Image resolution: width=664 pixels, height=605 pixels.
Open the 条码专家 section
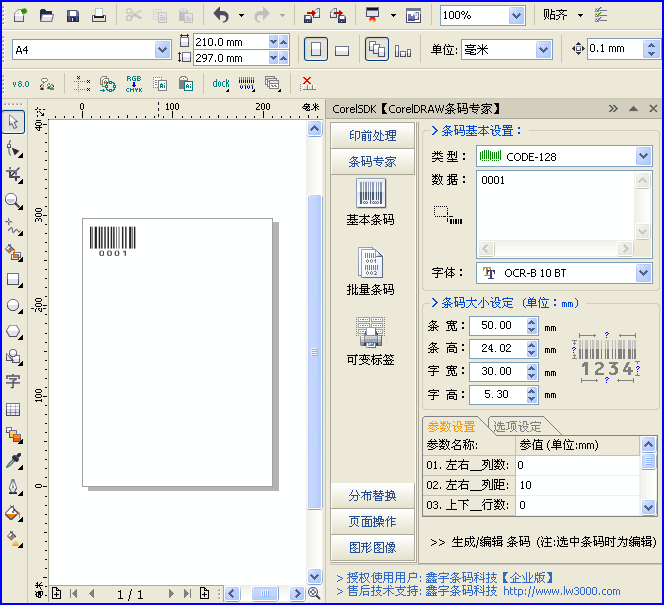(x=373, y=161)
